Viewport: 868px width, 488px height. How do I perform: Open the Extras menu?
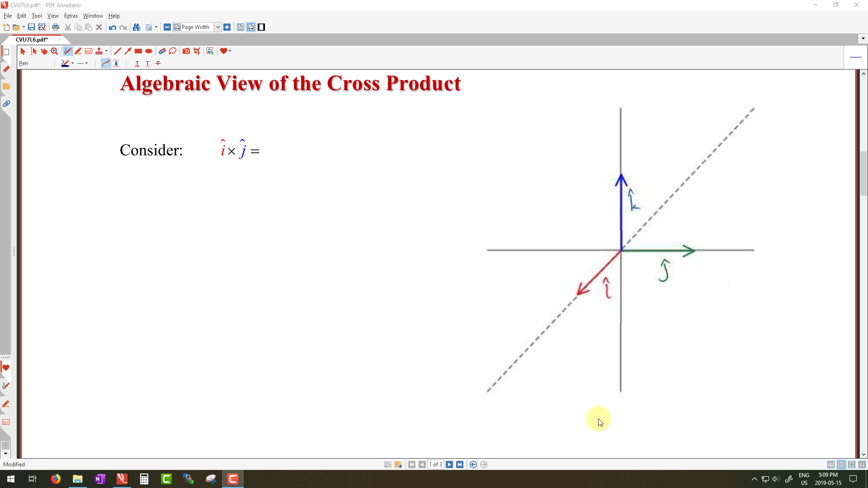coord(71,16)
